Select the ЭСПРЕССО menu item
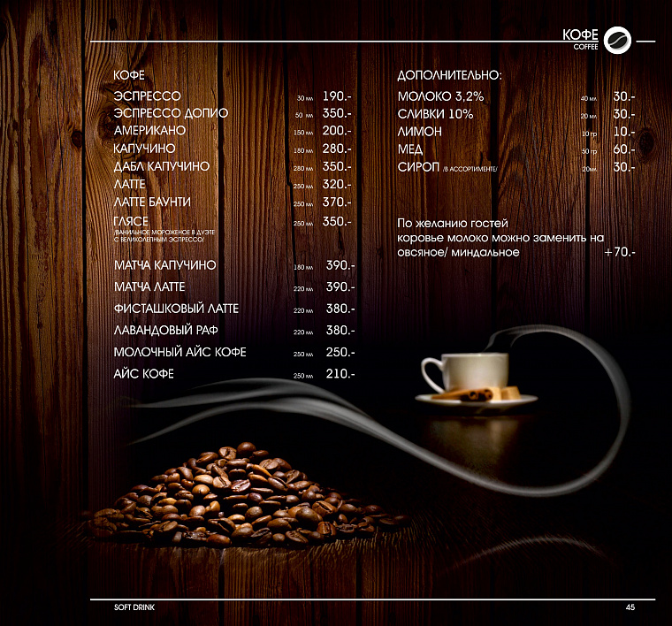The width and height of the screenshot is (672, 626). coord(147,96)
